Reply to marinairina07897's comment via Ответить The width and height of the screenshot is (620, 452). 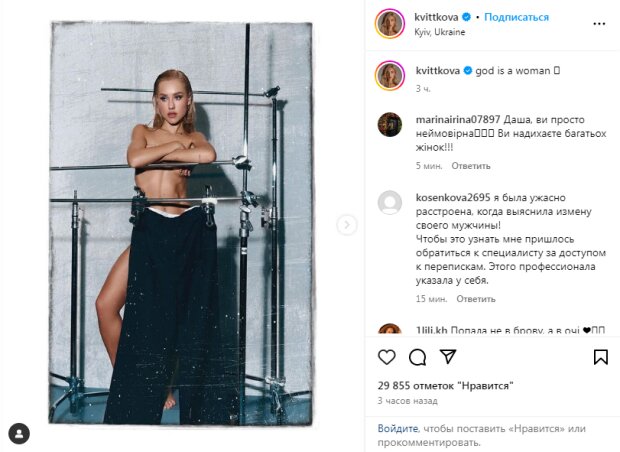coord(471,165)
